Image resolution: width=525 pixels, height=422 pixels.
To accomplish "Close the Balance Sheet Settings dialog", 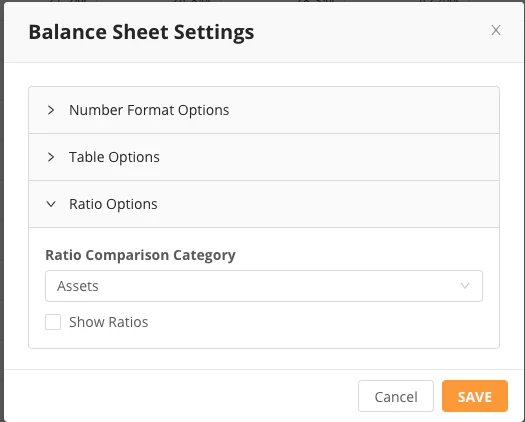I will pyautogui.click(x=496, y=30).
